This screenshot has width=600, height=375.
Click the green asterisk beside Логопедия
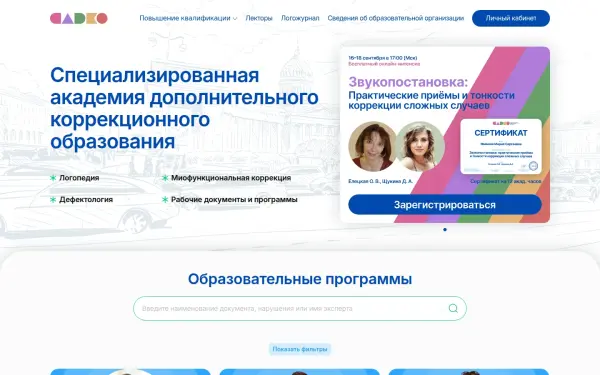click(x=53, y=178)
